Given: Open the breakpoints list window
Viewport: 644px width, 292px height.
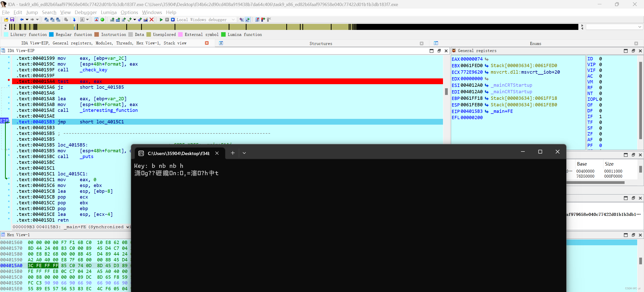Looking at the screenshot, I should [257, 20].
